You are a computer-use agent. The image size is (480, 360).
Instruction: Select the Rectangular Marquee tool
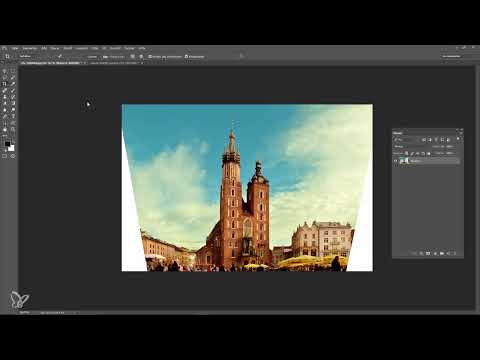tap(13, 71)
